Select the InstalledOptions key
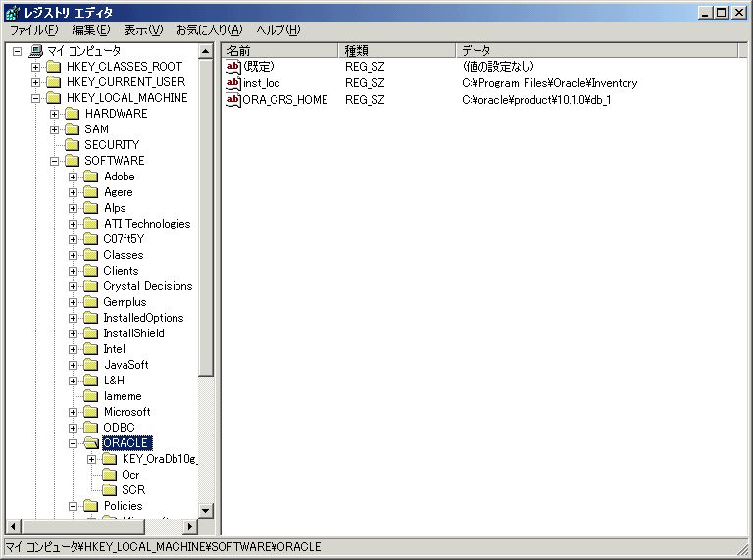This screenshot has height=560, width=753. 143,318
